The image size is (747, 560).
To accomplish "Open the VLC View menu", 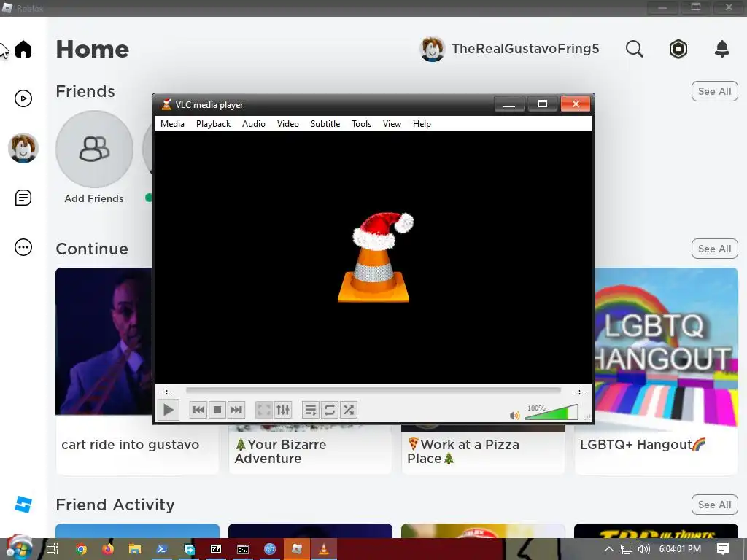I will click(392, 124).
